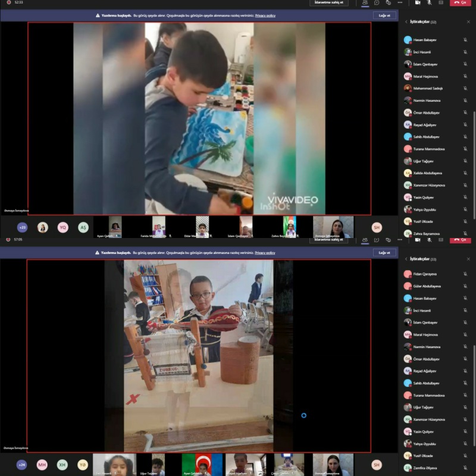
Task: Open chat icon in 52:33 meeting toolbar
Action: click(x=377, y=2)
